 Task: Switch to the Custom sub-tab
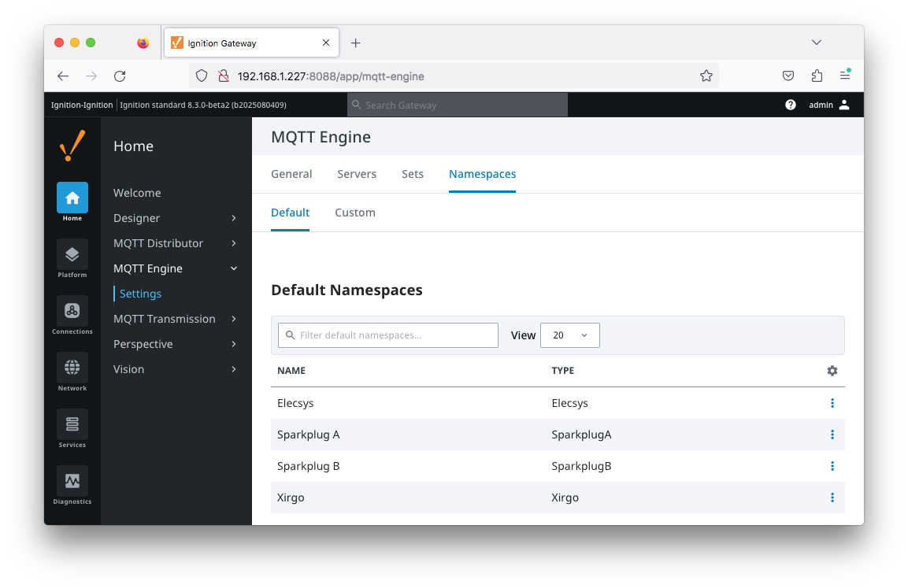(355, 213)
